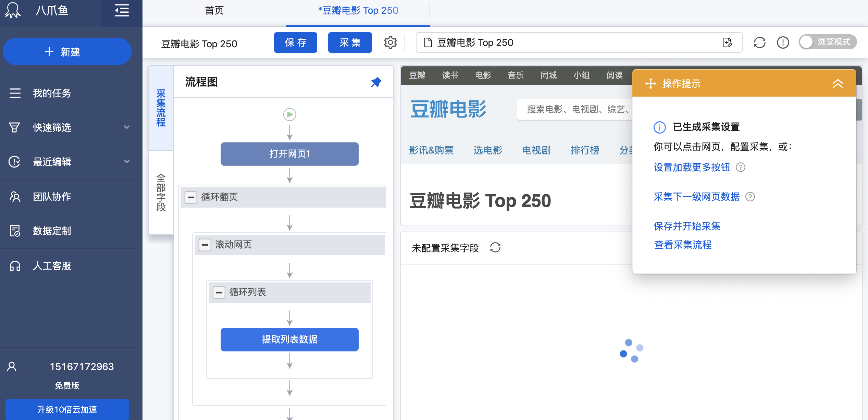Switch to the 首页 tab

coord(214,10)
